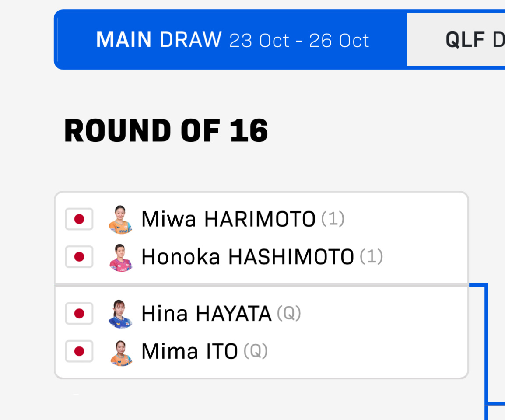This screenshot has width=505, height=420.
Task: Click Japan flag beside Honoka Hashimoto
Action: click(79, 256)
